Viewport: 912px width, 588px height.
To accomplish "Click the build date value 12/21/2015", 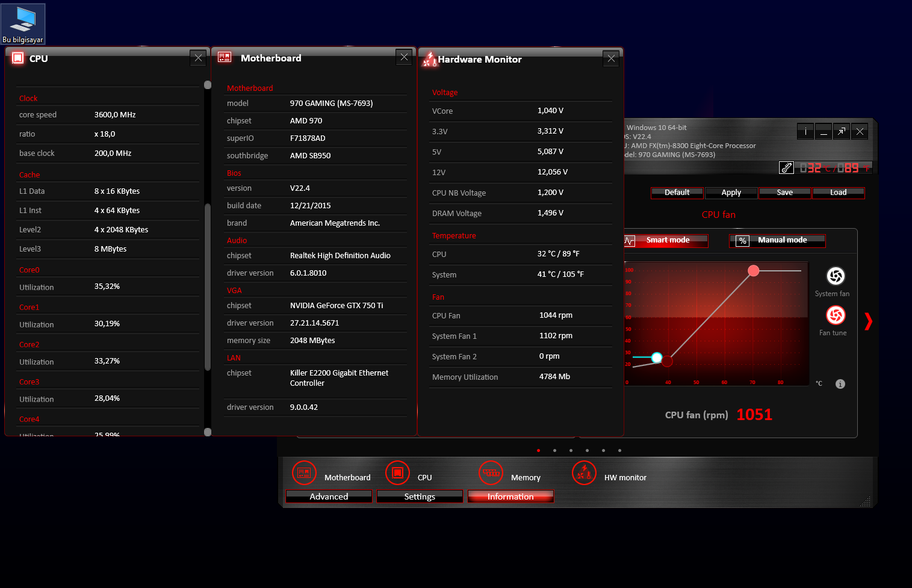I will (x=310, y=206).
